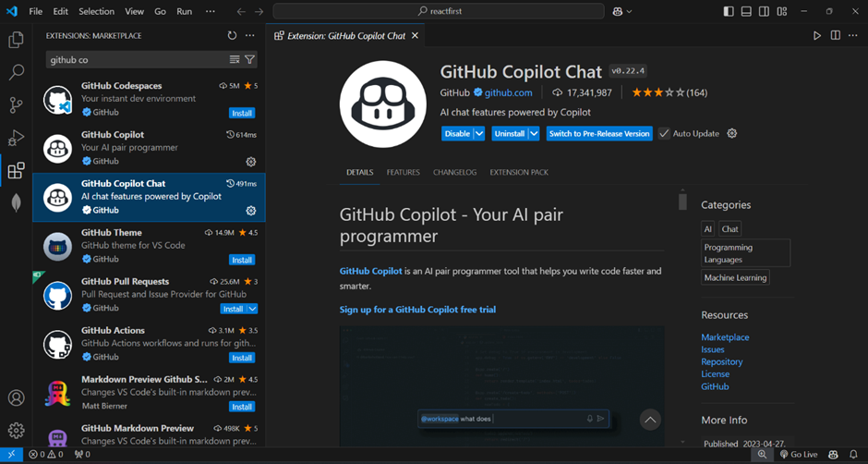868x464 pixels.
Task: Open the File menu
Action: (35, 11)
